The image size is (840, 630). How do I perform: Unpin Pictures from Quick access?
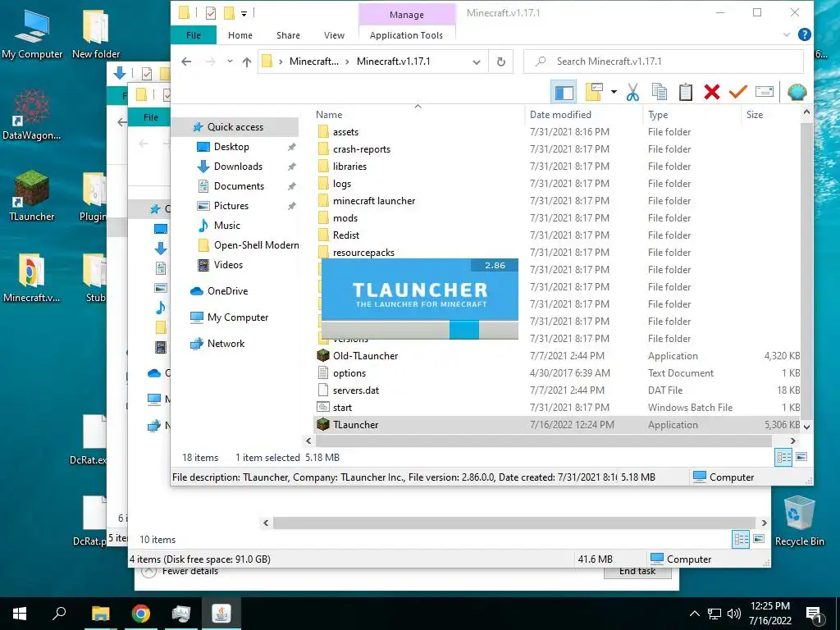coord(291,206)
